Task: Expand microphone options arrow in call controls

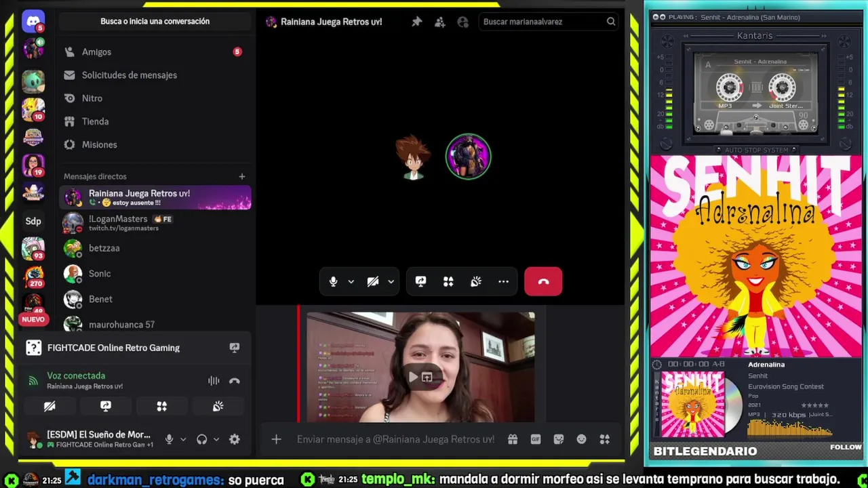Action: click(x=351, y=281)
